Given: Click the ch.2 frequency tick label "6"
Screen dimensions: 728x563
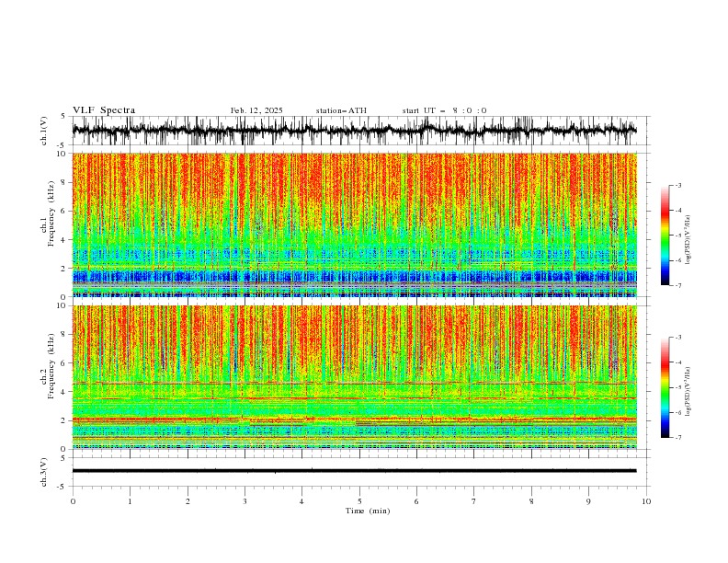Looking at the screenshot, I should coord(63,363).
